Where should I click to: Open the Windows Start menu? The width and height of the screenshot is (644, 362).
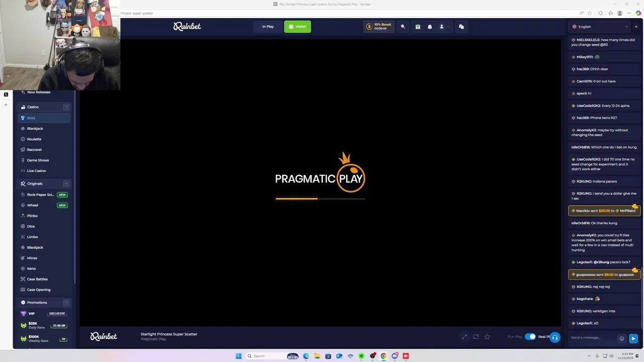[x=238, y=356]
